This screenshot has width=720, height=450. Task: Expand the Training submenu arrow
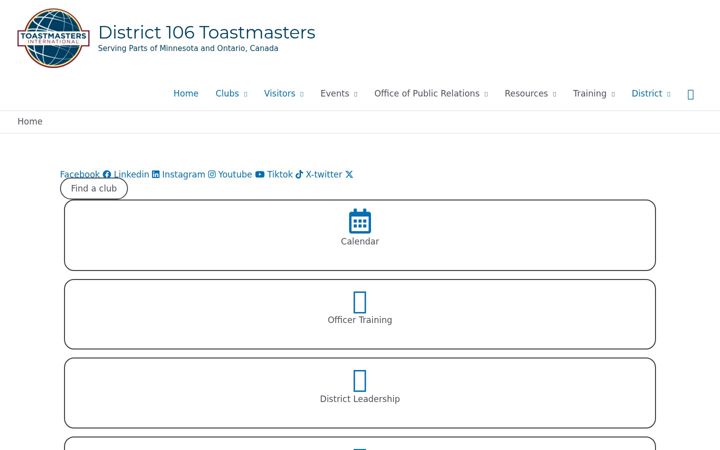point(613,94)
